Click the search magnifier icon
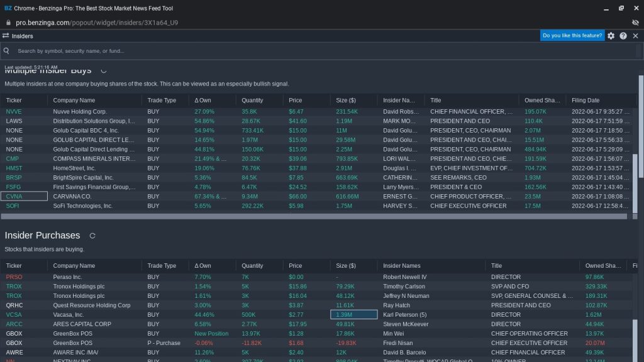Screen dimensions: 644x362 6,51
